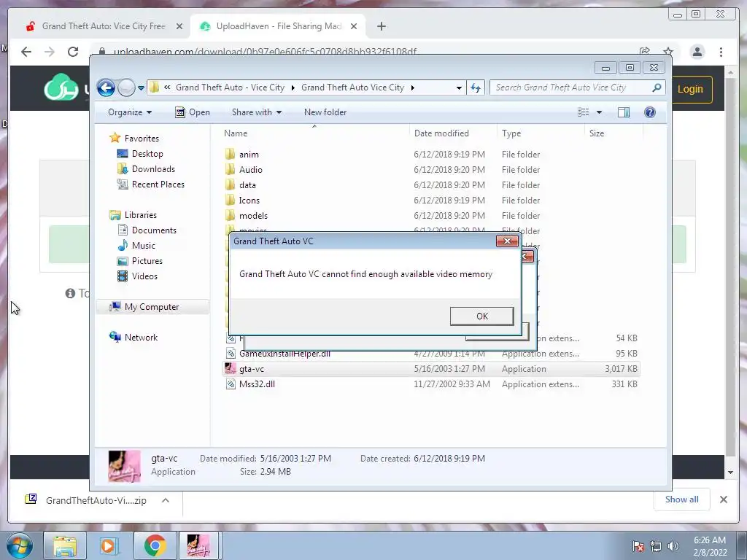Open the Pictures library
Screen dimensions: 747x560
click(147, 261)
